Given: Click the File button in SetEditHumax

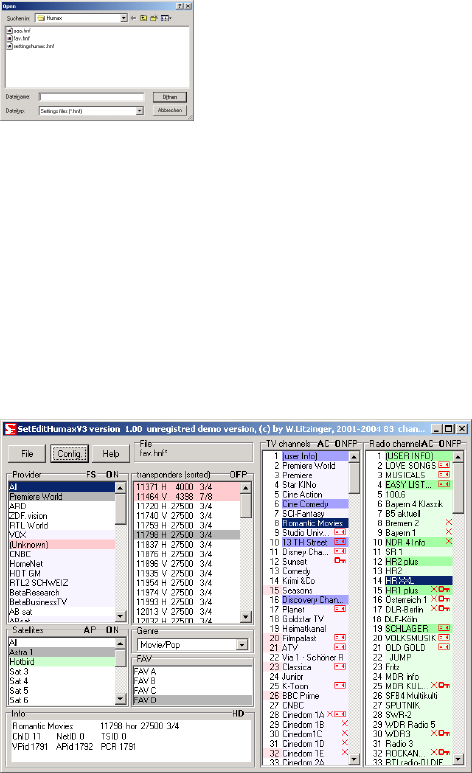Looking at the screenshot, I should point(27,454).
